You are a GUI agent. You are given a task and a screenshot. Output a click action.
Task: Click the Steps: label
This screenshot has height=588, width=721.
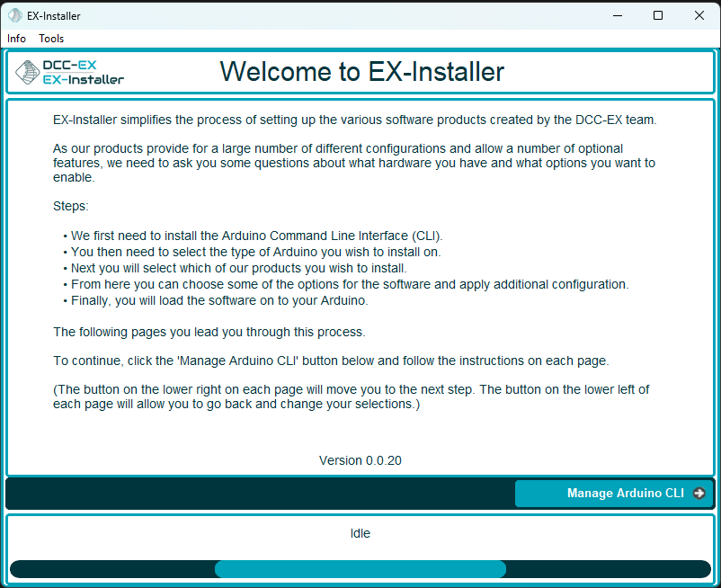point(71,206)
